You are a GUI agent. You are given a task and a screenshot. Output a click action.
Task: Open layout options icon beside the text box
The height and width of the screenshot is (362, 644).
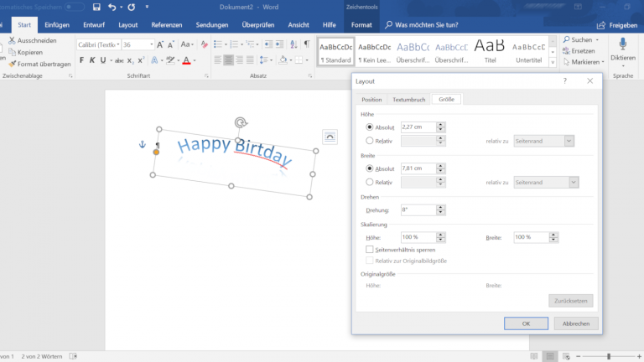(x=330, y=136)
